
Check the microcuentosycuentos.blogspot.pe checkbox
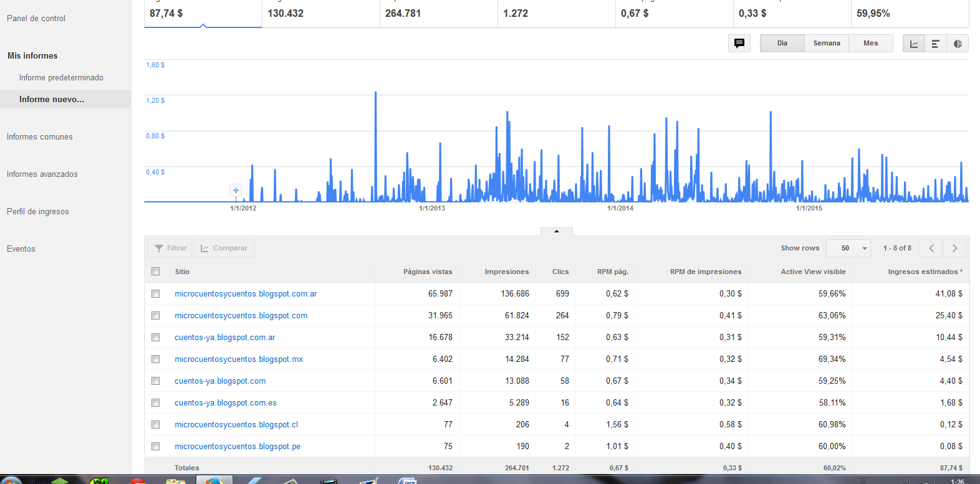(156, 446)
